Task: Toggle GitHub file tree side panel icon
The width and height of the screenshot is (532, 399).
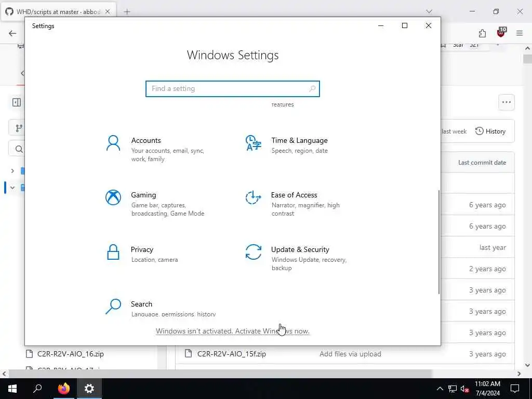Action: [x=16, y=102]
